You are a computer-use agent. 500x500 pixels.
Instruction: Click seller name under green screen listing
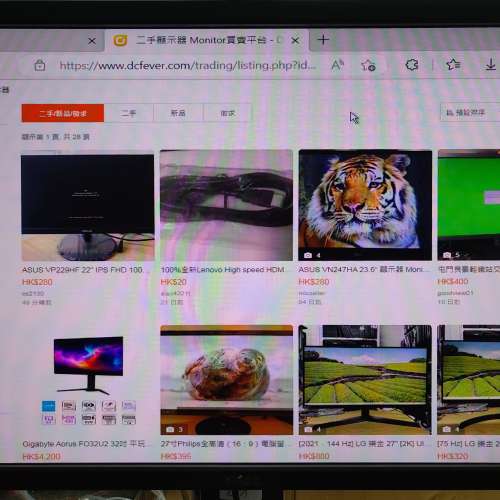coord(455,293)
